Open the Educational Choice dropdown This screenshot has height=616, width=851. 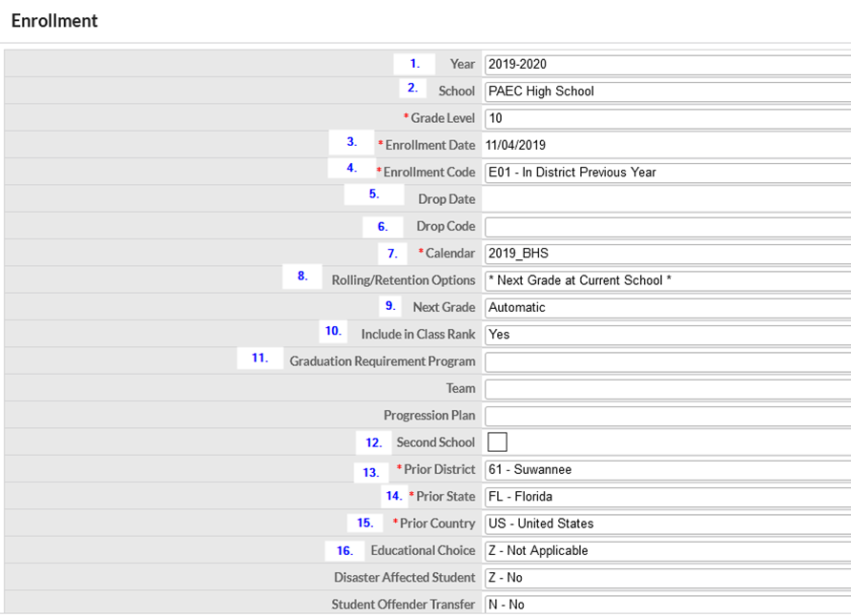pyautogui.click(x=666, y=551)
